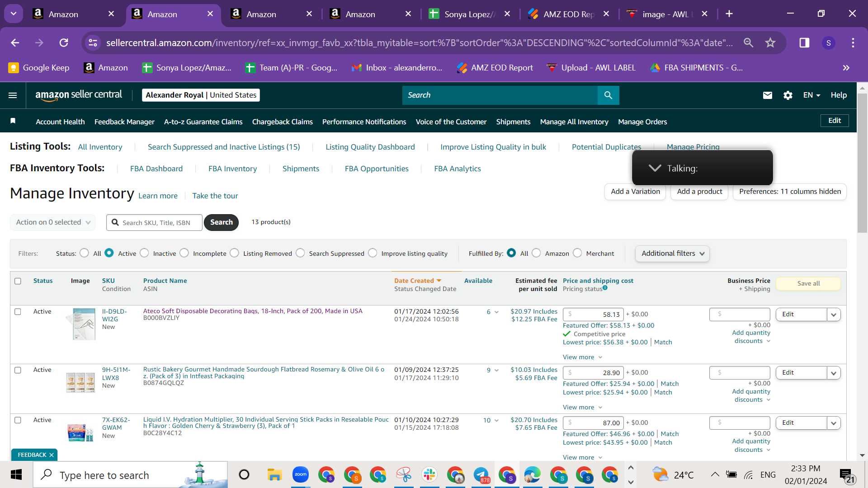
Task: Open the Ateco Soft Disposable Decorating Bags link
Action: [253, 311]
